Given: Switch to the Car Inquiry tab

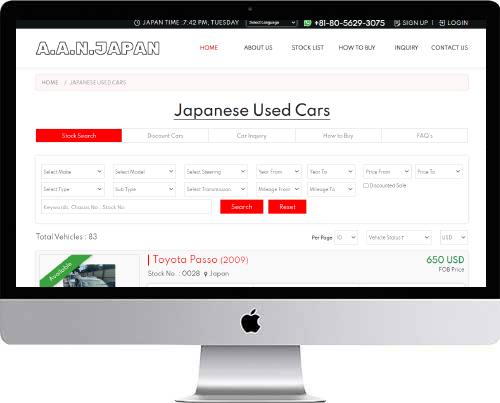Looking at the screenshot, I should point(252,136).
